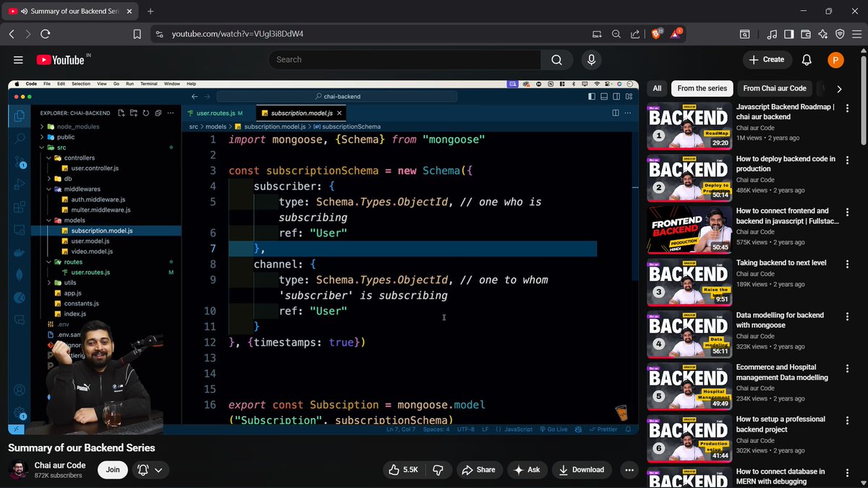Screen dimensions: 868x488
Task: Open the Brave main menu hamburger
Action: (856, 34)
